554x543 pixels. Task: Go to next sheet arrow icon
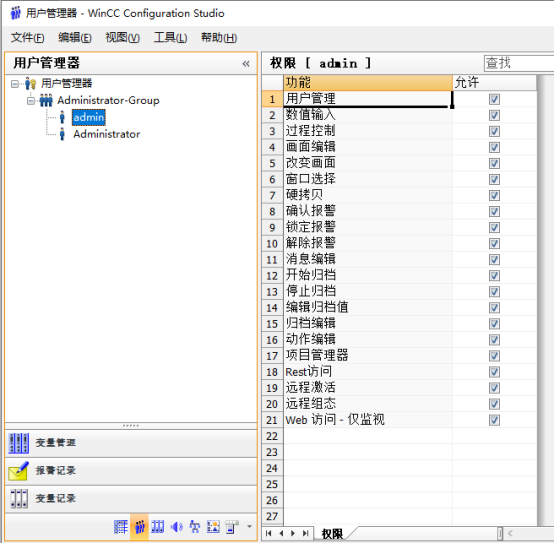pos(293,533)
